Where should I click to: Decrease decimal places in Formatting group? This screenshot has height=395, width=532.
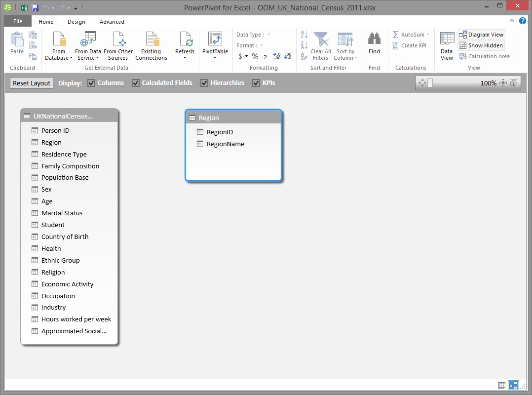click(x=288, y=56)
